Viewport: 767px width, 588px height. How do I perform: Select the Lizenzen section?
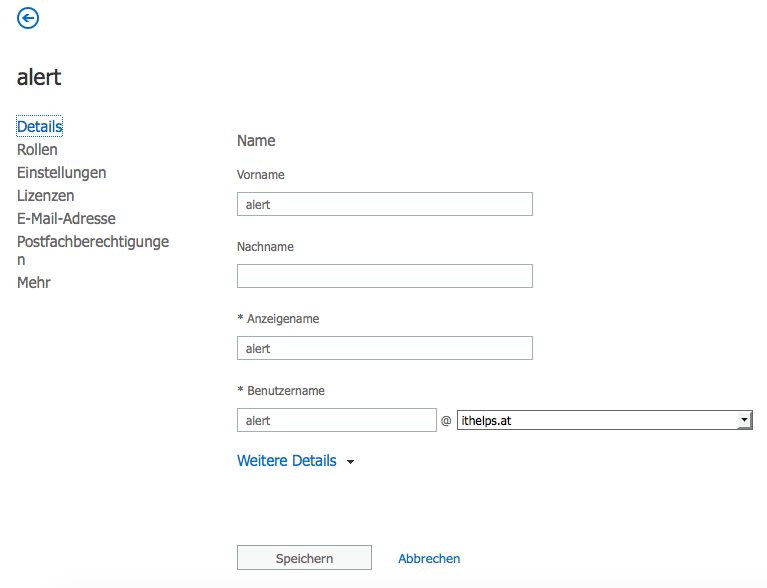(x=45, y=196)
